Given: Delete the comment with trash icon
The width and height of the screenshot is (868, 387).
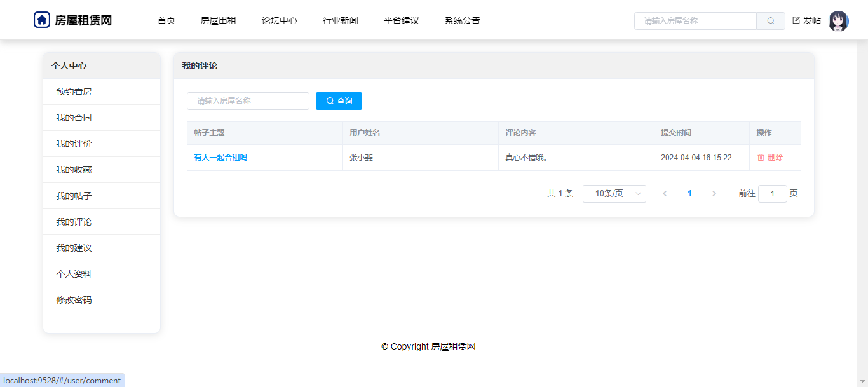Looking at the screenshot, I should tap(770, 158).
